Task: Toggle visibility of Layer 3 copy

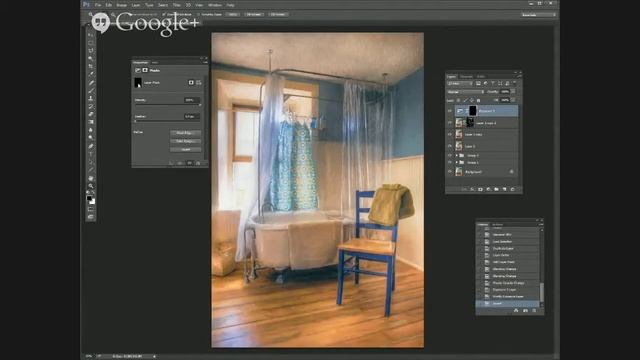Action: [450, 134]
